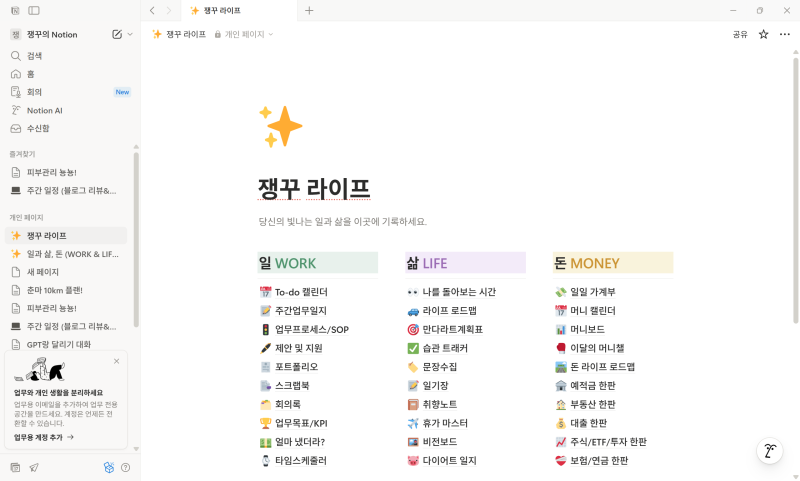Dismiss the work account promo card
Viewport: 800px width, 481px height.
pyautogui.click(x=116, y=361)
